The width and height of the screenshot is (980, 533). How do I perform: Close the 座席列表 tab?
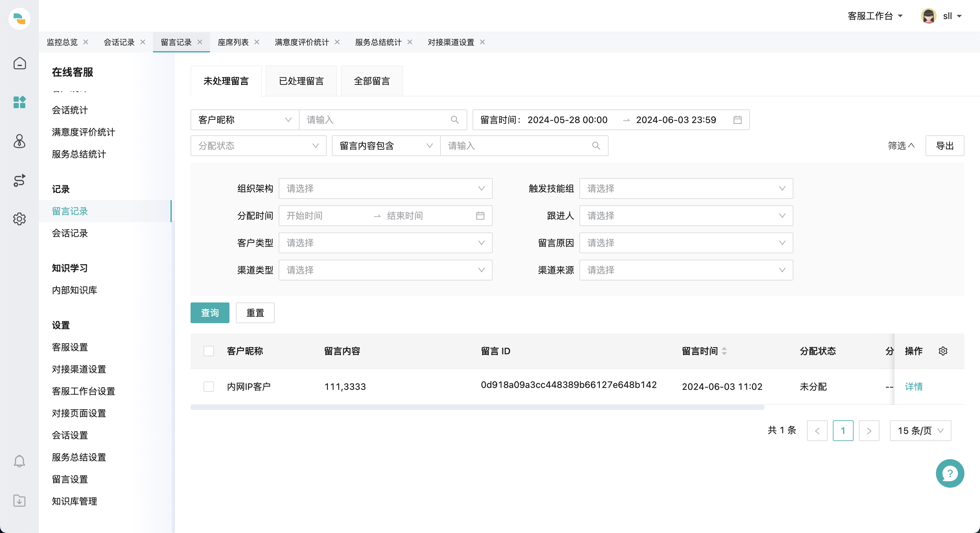[x=257, y=42]
